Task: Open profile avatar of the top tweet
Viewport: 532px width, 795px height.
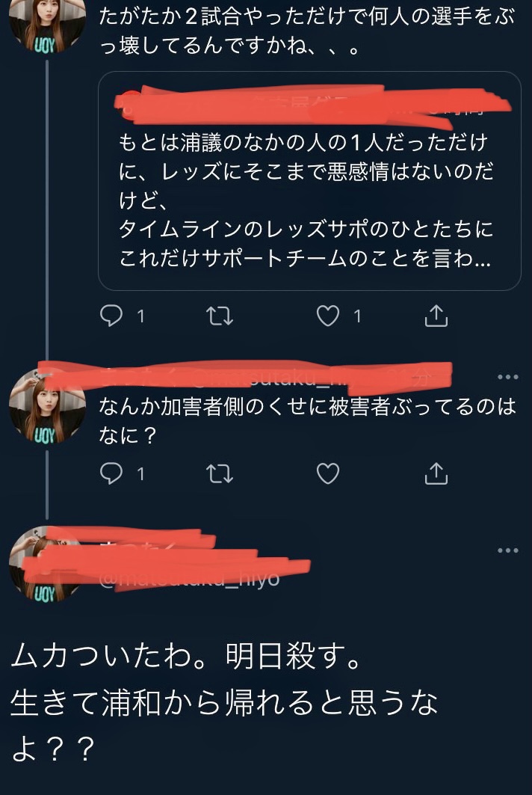Action: (47, 25)
